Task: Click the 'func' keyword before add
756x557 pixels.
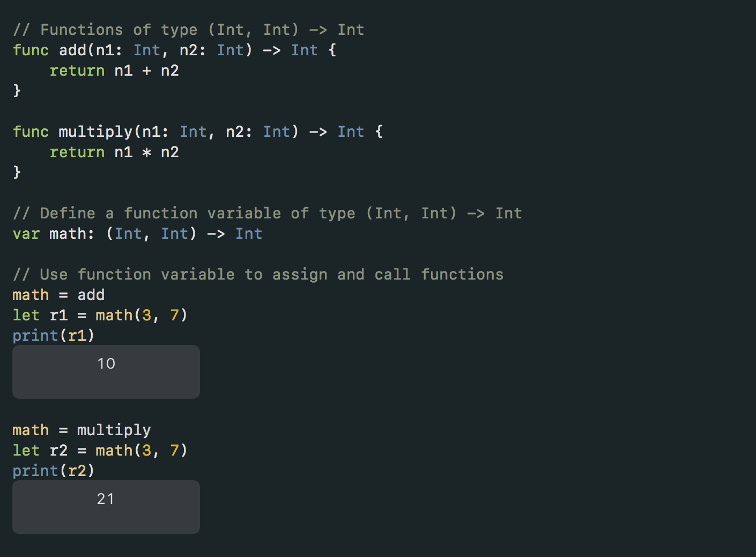Action: pos(31,50)
